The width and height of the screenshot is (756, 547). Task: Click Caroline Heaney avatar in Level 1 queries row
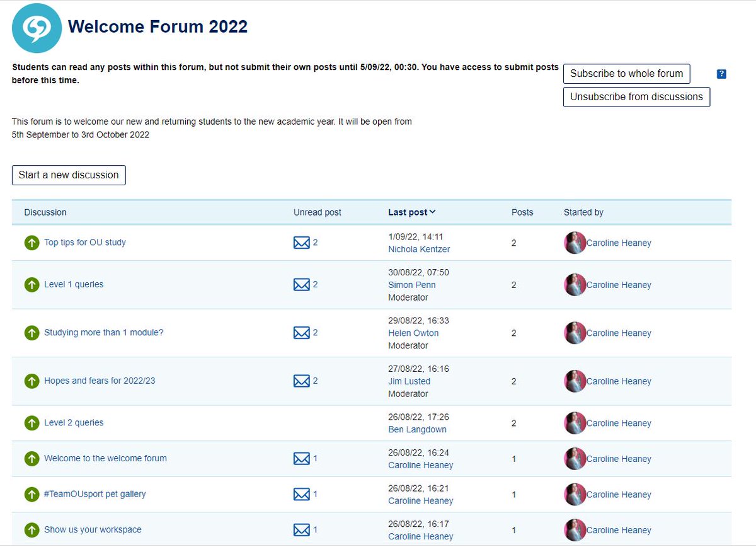pos(575,285)
